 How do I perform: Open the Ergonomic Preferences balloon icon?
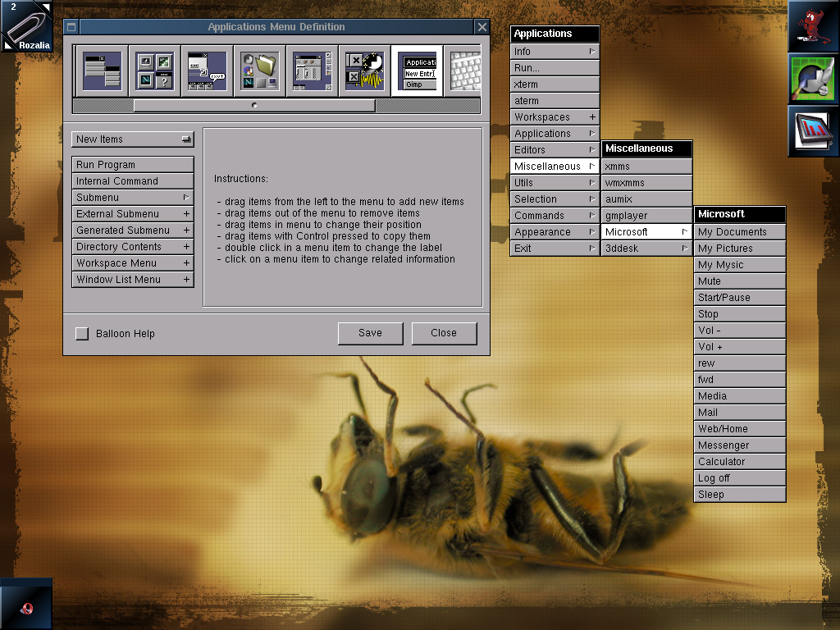(207, 71)
